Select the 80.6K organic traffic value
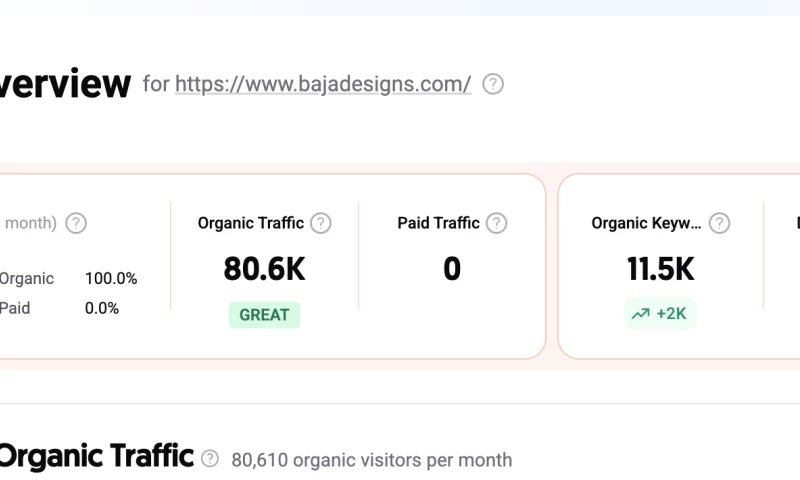The width and height of the screenshot is (800, 480). tap(264, 269)
